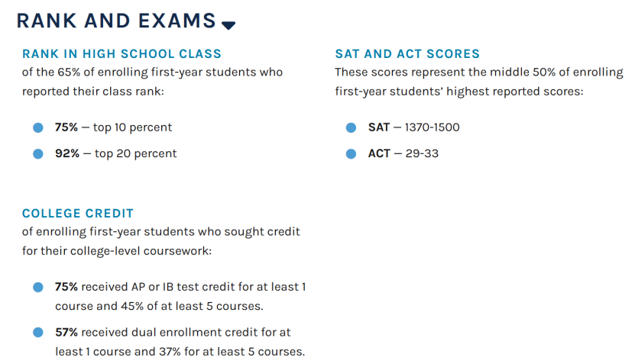This screenshot has height=364, width=635.
Task: Click the middle 50% scores description text
Action: pos(479,82)
